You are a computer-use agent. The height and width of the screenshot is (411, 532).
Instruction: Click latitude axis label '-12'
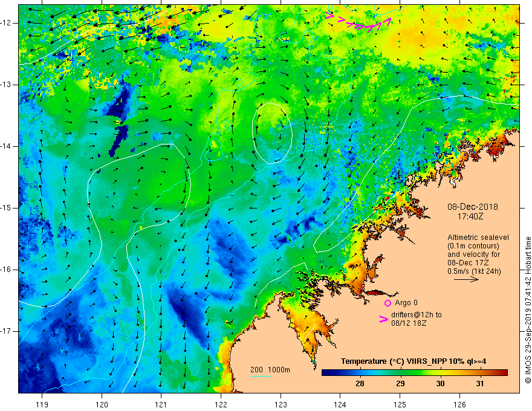pyautogui.click(x=6, y=23)
